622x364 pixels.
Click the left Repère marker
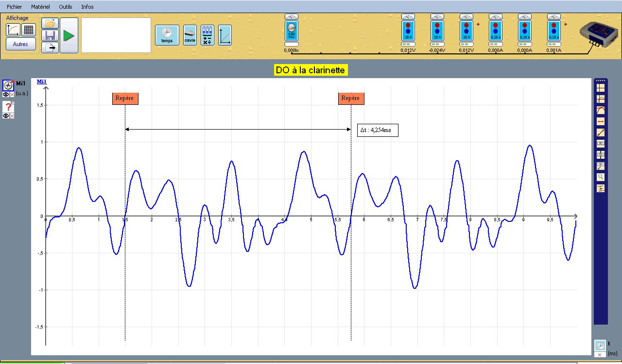click(125, 98)
